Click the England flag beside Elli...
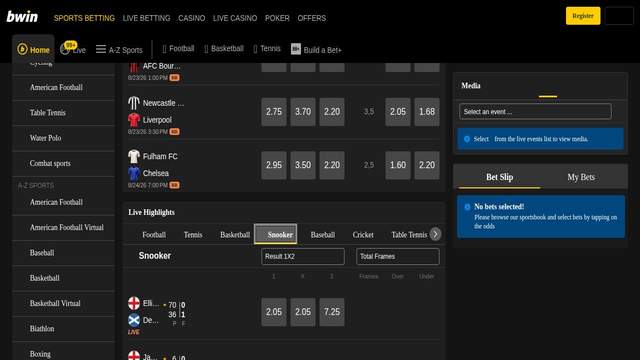This screenshot has width=640, height=360. tap(133, 303)
